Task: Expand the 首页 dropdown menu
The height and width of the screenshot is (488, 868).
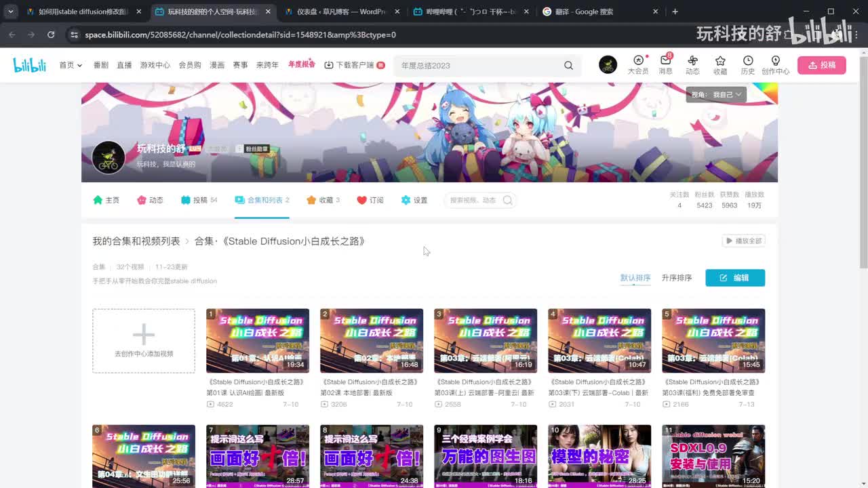Action: (x=71, y=65)
